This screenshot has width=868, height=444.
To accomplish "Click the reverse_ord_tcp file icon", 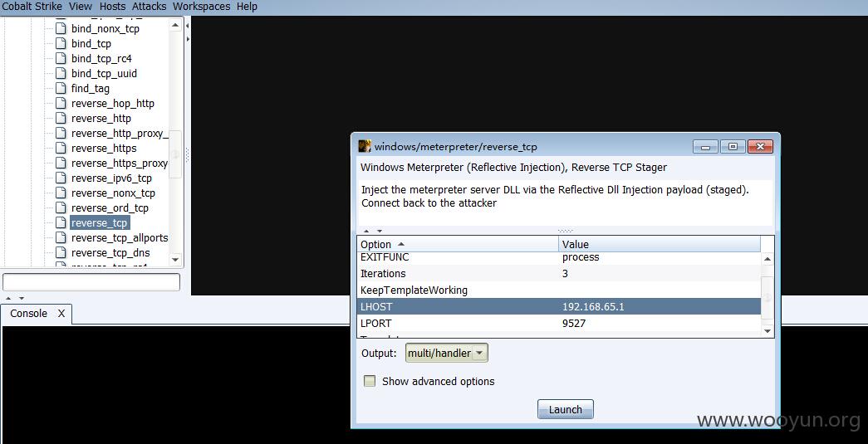I will click(x=61, y=208).
